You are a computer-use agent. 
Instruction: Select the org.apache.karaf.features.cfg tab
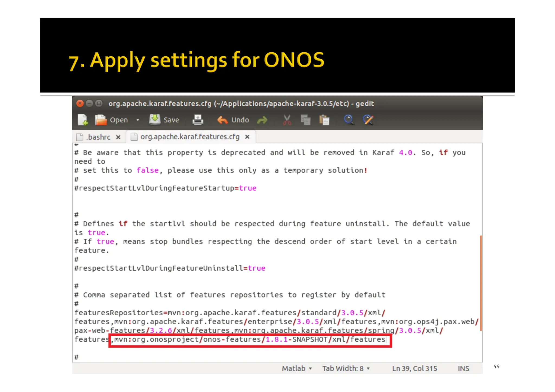point(189,137)
